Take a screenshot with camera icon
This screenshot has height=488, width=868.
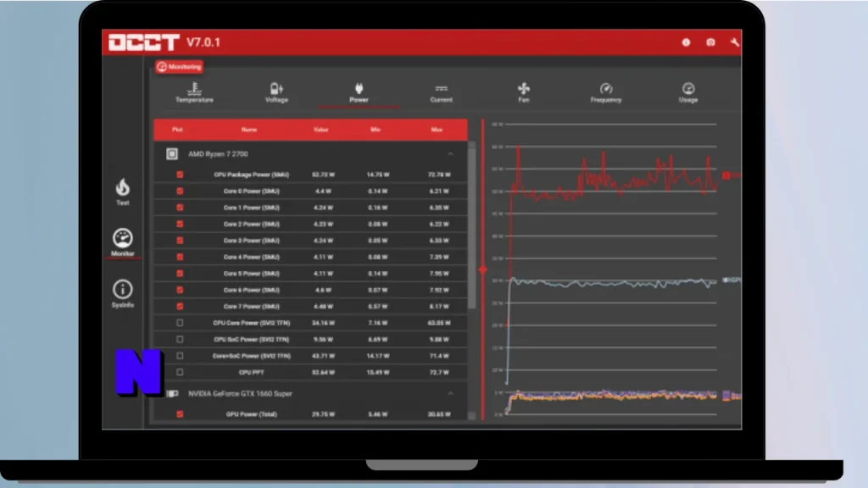click(711, 42)
